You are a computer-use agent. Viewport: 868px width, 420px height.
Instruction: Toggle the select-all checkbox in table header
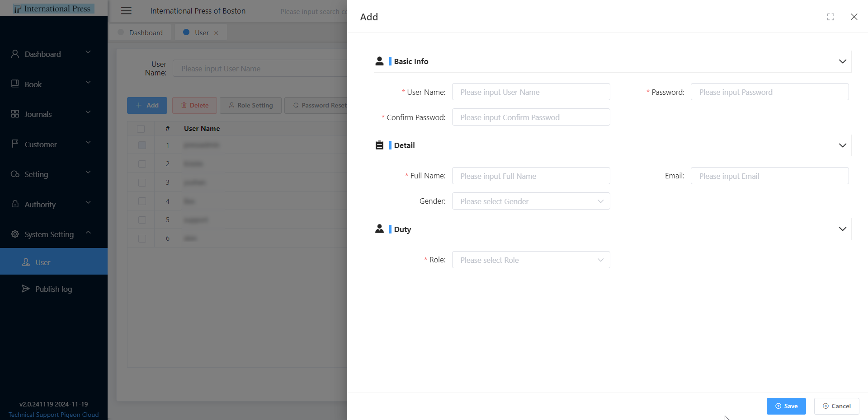click(x=141, y=129)
